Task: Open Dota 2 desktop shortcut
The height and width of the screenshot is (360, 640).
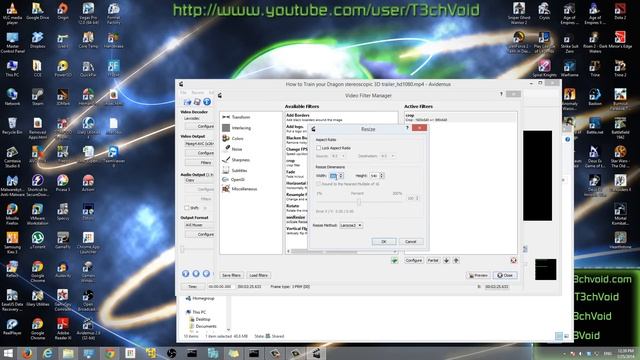Action: [x=620, y=12]
